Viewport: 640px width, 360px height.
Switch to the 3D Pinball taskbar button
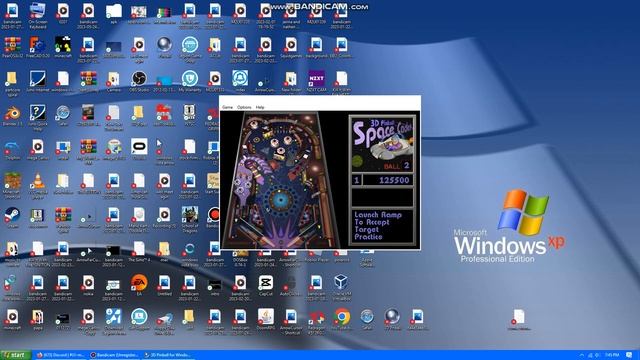coord(167,355)
